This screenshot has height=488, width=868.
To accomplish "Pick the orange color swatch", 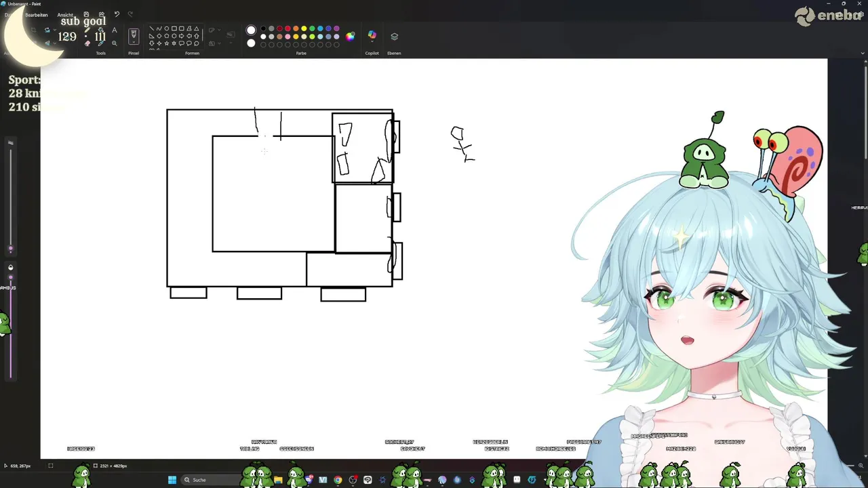I will click(x=296, y=28).
